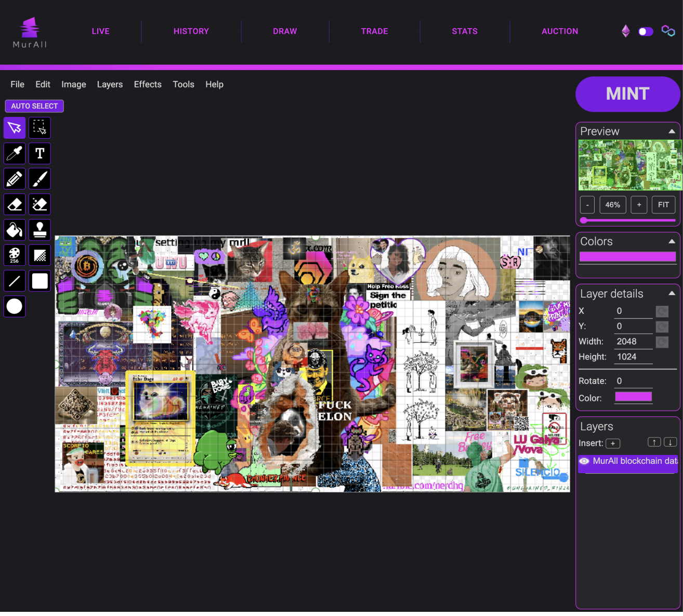The height and width of the screenshot is (616, 683).
Task: Open the Effects menu
Action: [x=148, y=84]
